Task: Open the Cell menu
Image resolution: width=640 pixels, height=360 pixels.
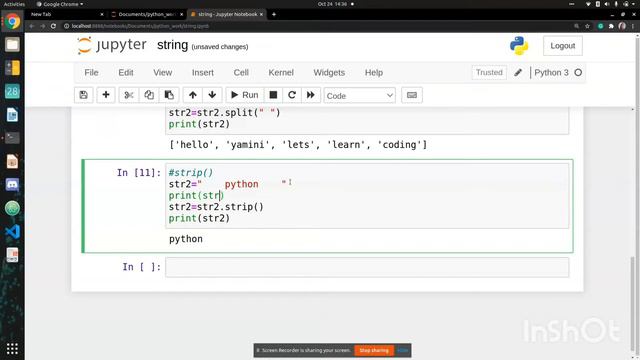Action: click(241, 73)
